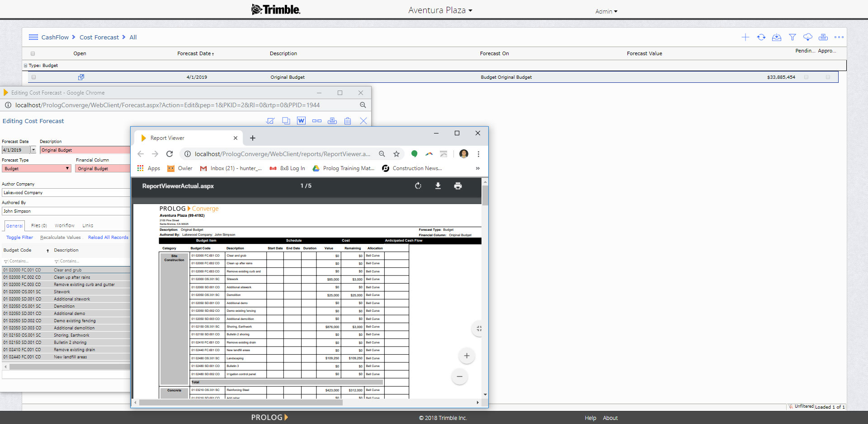
Task: Sort the list by the Forecast Date column
Action: [195, 53]
